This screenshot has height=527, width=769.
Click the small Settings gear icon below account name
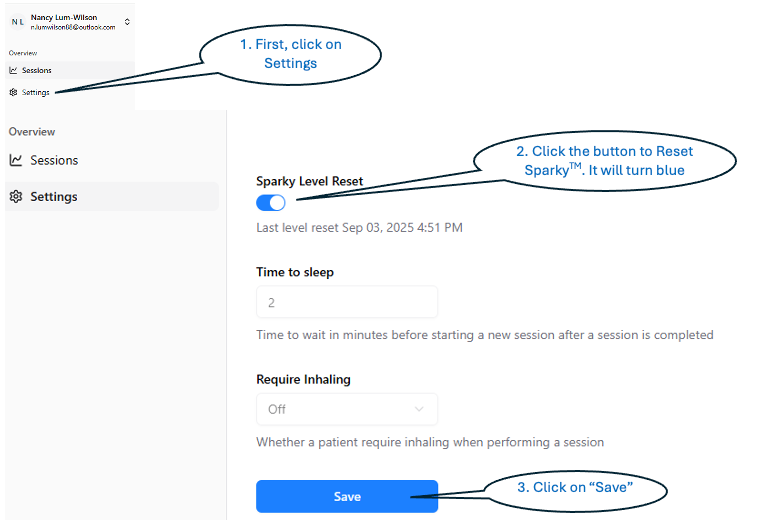tap(12, 92)
